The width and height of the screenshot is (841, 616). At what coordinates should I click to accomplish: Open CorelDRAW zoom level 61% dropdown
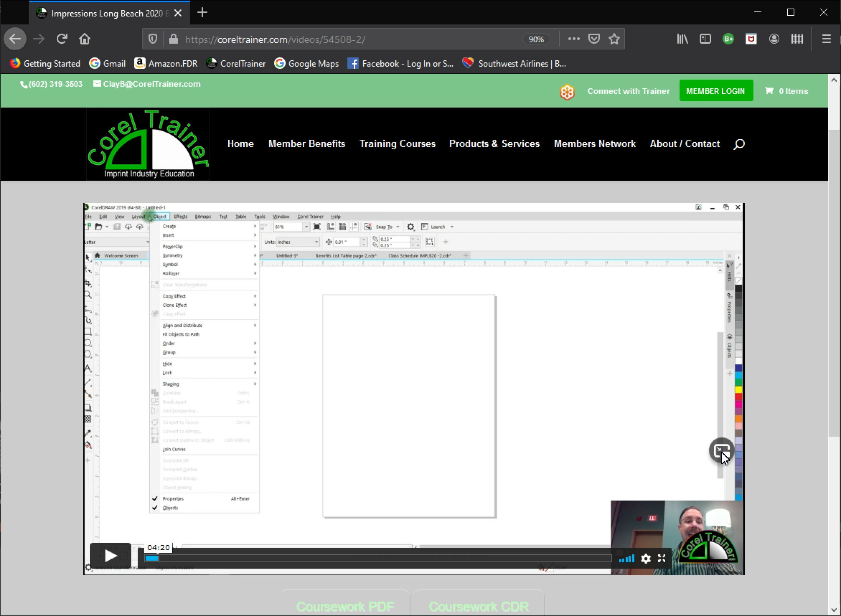click(306, 227)
